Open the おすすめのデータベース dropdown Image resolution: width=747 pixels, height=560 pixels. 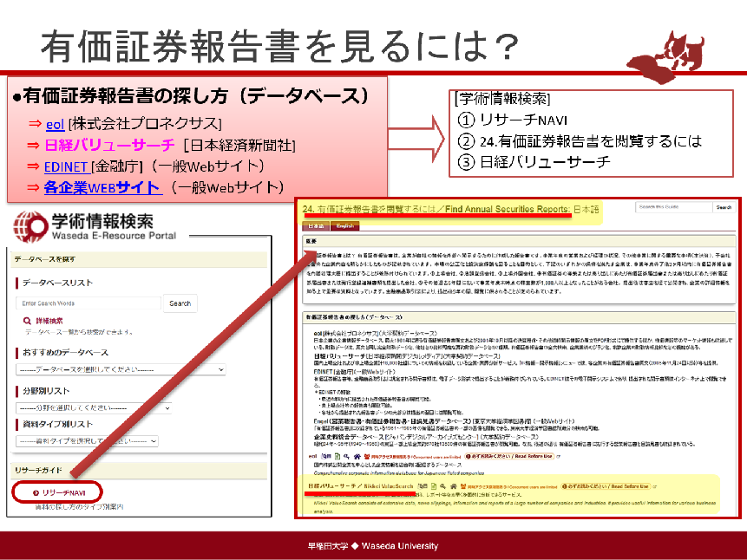pos(121,369)
